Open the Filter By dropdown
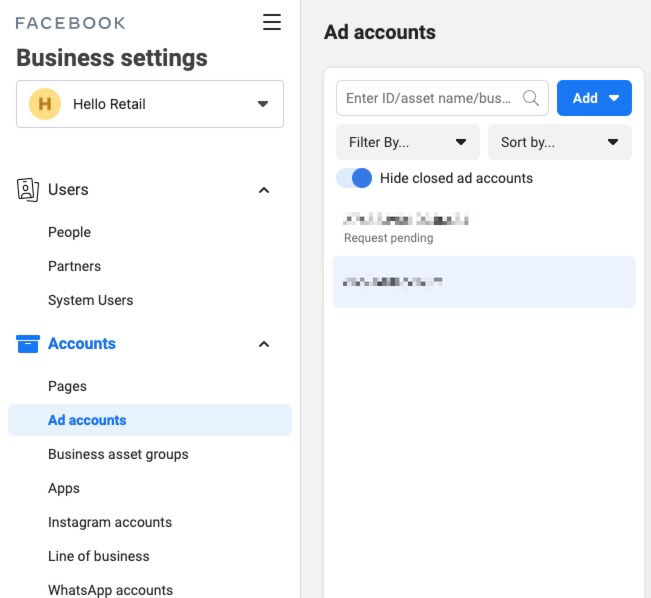 click(x=407, y=142)
